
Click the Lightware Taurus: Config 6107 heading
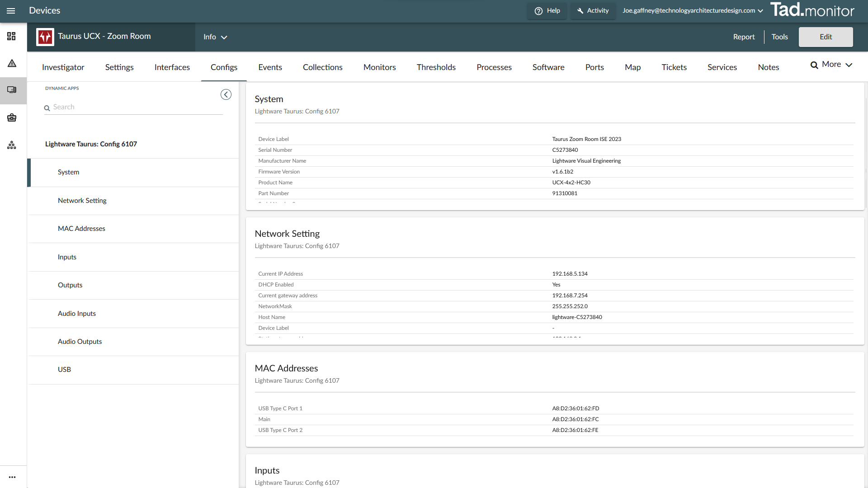(x=91, y=144)
